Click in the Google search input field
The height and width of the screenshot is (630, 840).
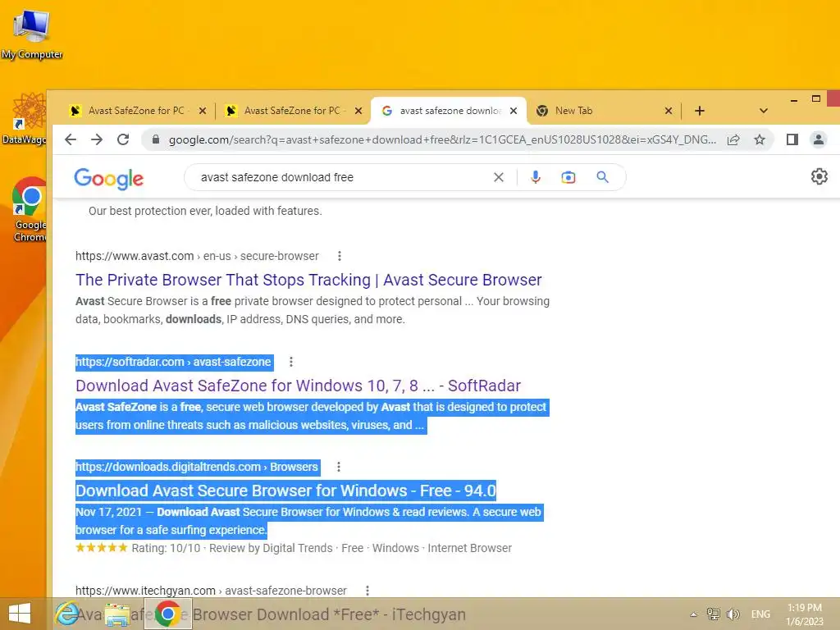click(x=343, y=177)
